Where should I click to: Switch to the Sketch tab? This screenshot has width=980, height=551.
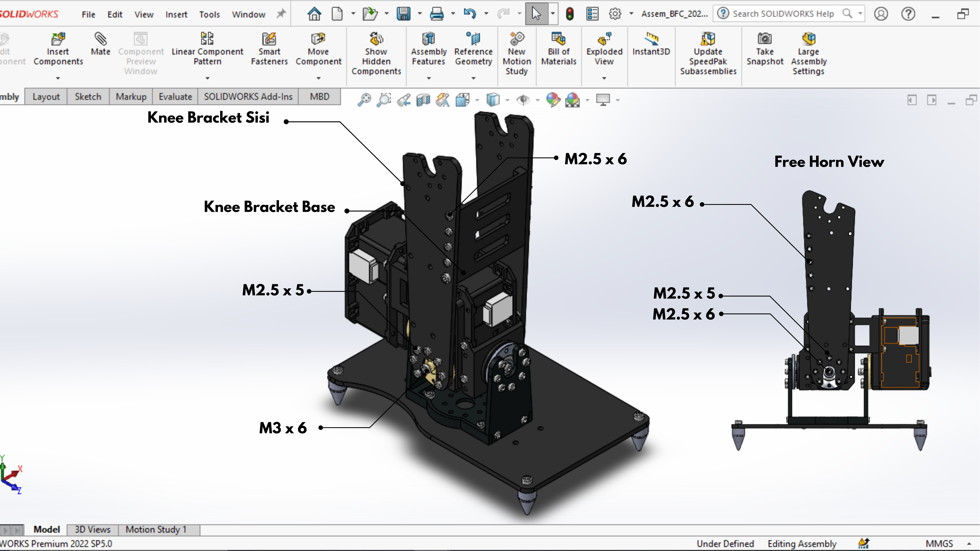88,97
